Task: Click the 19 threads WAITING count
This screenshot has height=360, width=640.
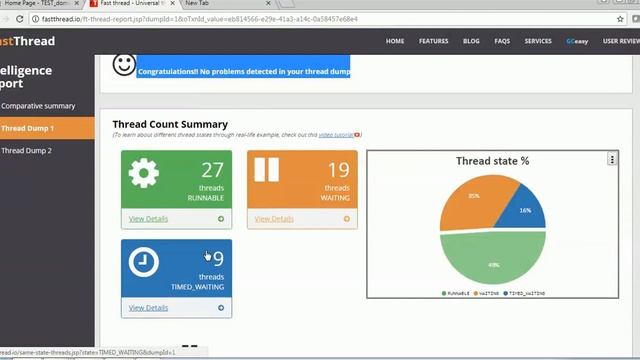Action: 339,170
